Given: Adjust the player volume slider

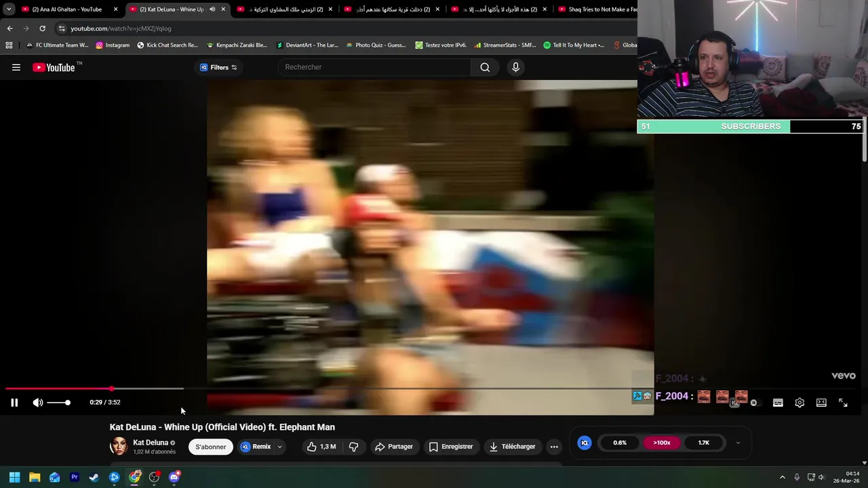Looking at the screenshot, I should (58, 403).
